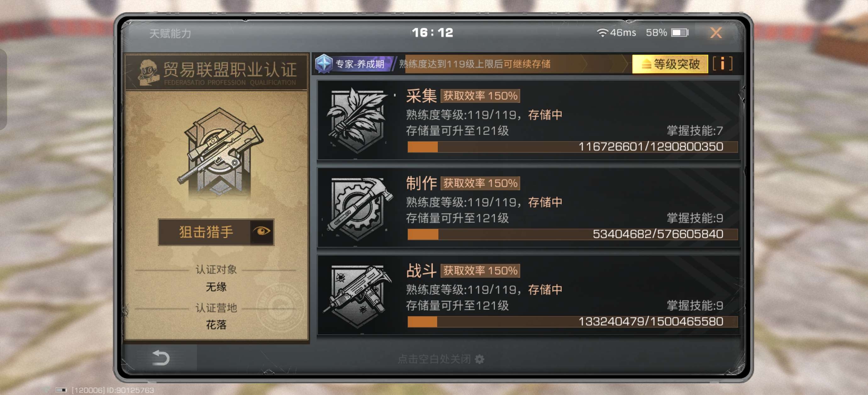Click the combat (战斗) submachine gun icon
Screen dimensions: 868x395
pos(358,296)
